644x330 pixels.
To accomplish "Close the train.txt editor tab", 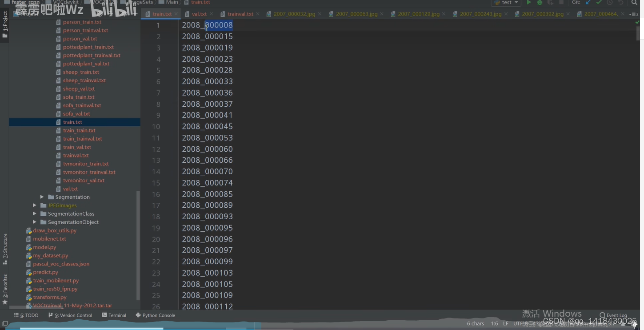I will [x=176, y=14].
